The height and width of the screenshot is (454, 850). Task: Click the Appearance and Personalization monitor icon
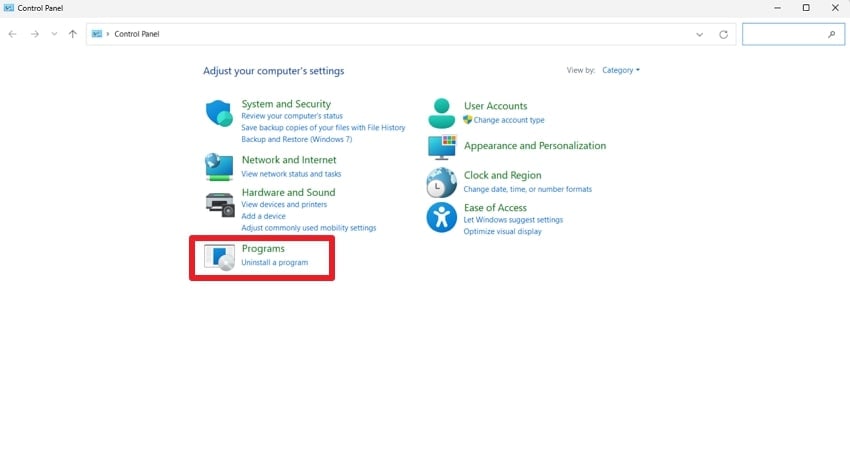click(x=442, y=147)
